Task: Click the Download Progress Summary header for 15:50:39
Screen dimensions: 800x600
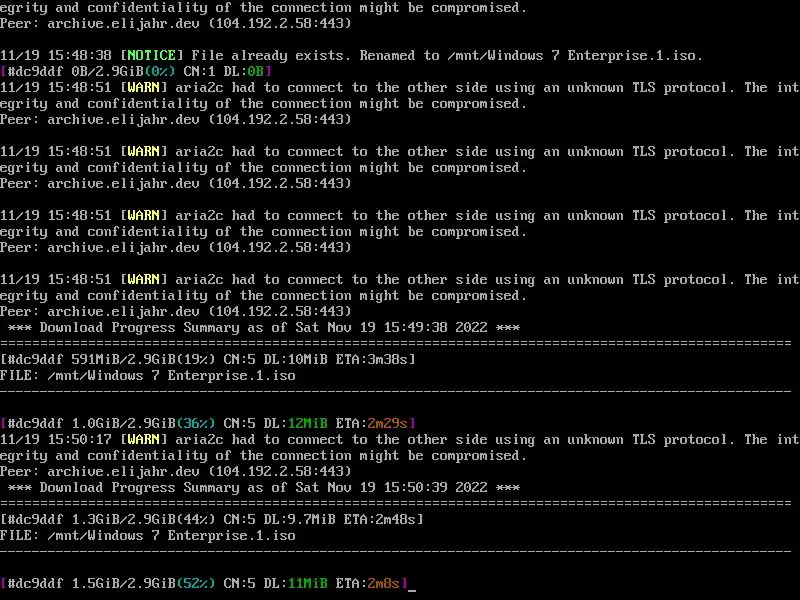Action: 264,487
